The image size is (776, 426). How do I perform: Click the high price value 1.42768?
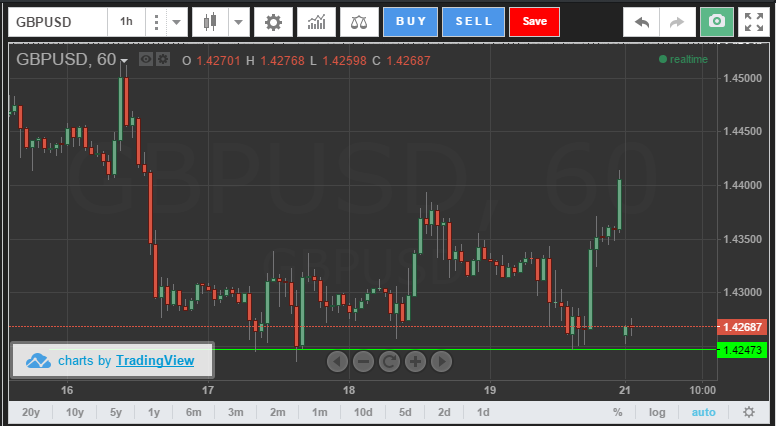coord(282,61)
